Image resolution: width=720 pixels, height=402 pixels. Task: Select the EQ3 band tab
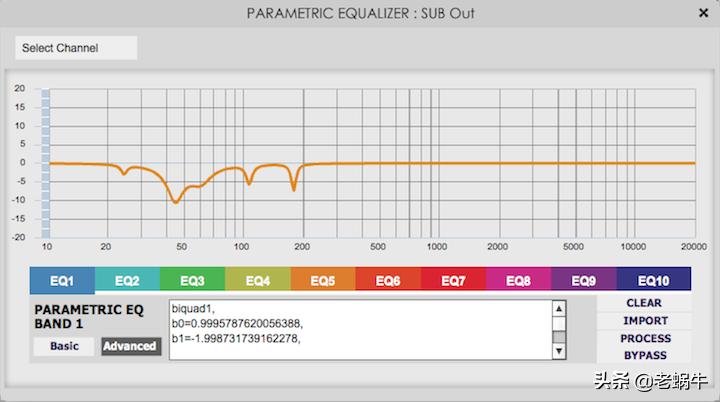point(192,279)
